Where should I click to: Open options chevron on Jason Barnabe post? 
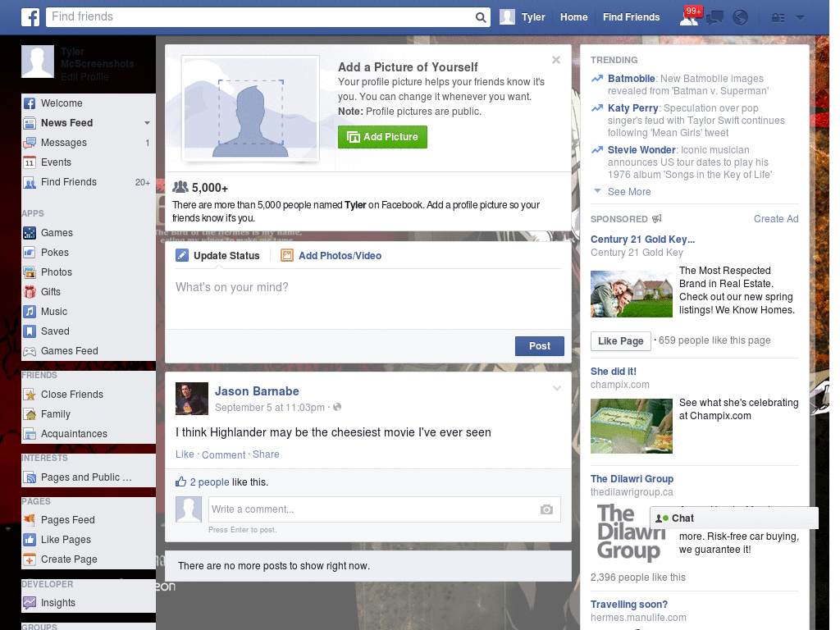click(x=557, y=388)
